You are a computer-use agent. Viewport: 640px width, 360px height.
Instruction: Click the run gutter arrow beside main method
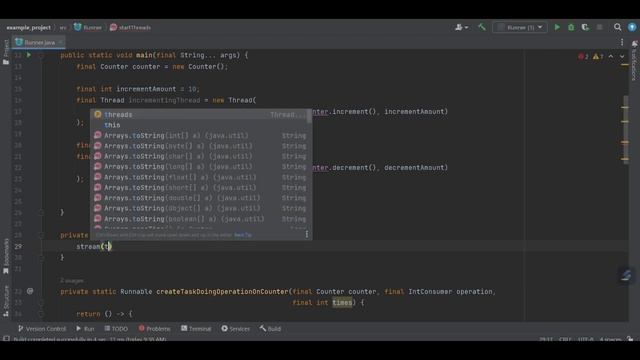tap(29, 55)
